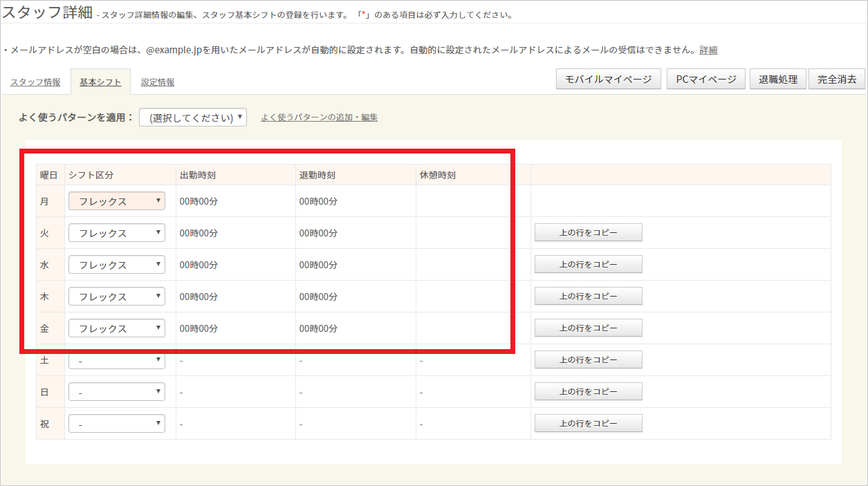
Task: Follow the 詳細 link about mail addresses
Action: tap(708, 50)
